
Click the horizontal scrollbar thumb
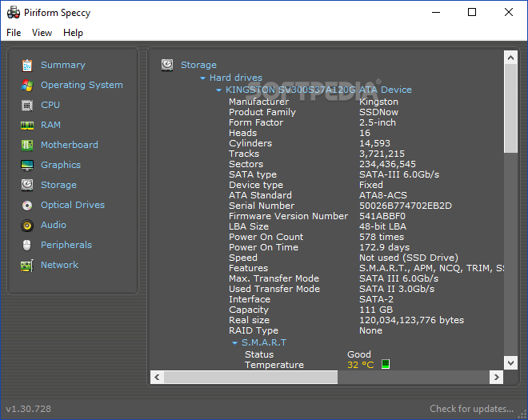(250, 378)
